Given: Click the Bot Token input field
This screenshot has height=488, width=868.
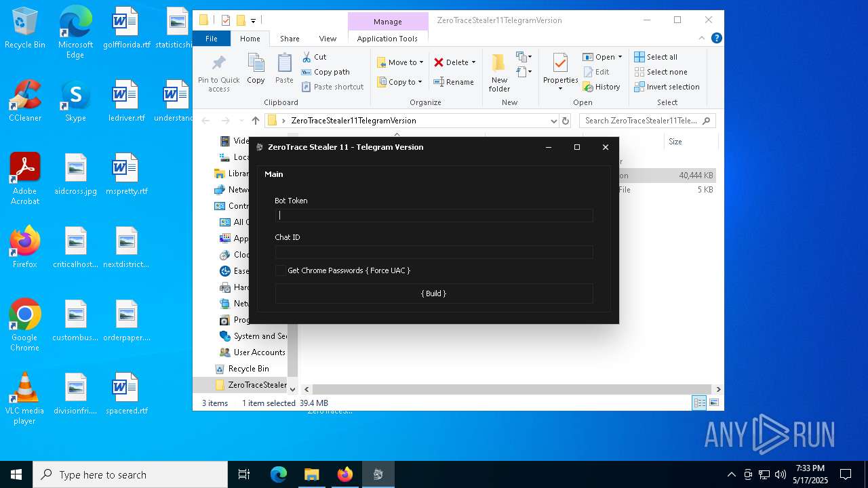Looking at the screenshot, I should pyautogui.click(x=434, y=216).
